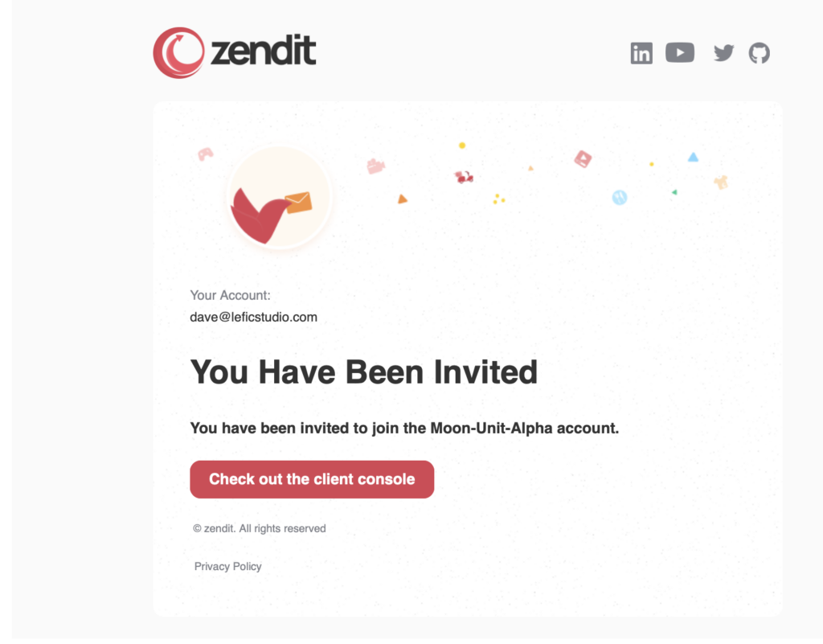This screenshot has width=823, height=644.
Task: Click the red scooter icon
Action: [x=464, y=177]
